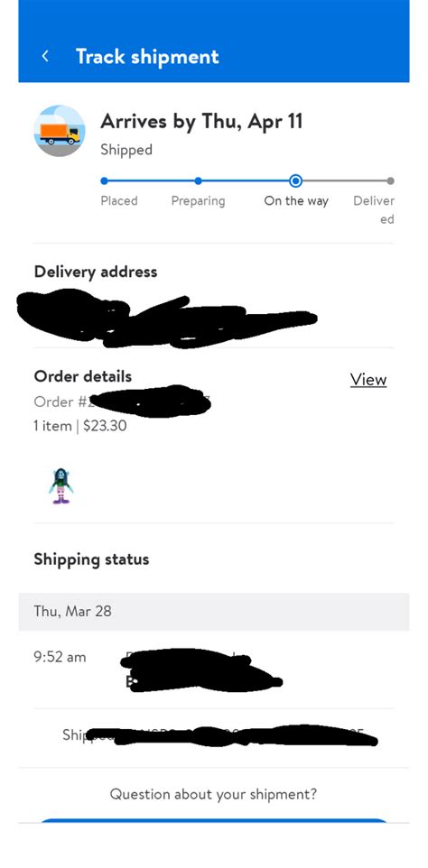Tap the 1 item $23.30 summary
Image resolution: width=428 pixels, height=868 pixels.
[80, 426]
